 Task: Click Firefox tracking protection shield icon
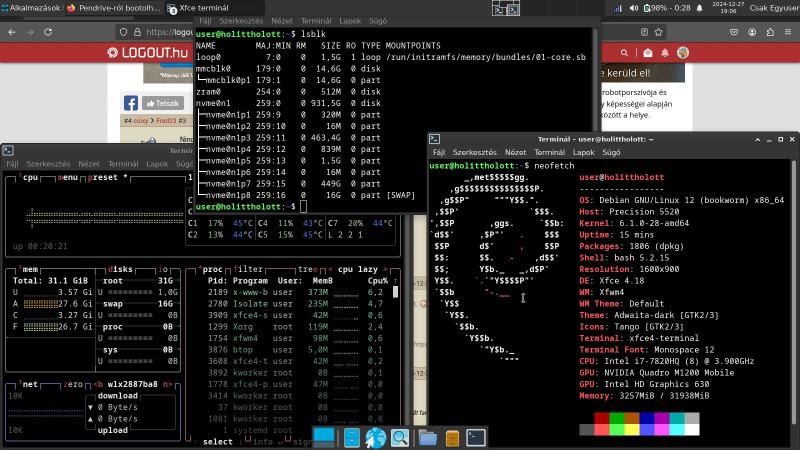pos(123,32)
